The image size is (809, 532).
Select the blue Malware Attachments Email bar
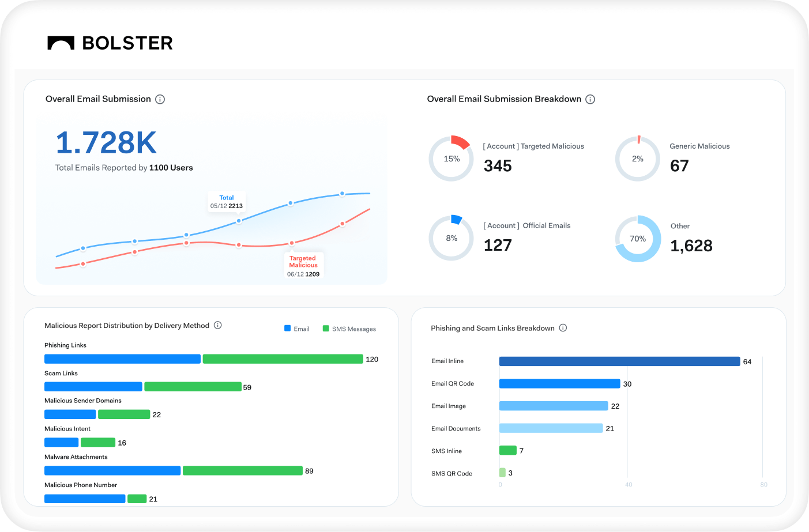[x=112, y=471]
